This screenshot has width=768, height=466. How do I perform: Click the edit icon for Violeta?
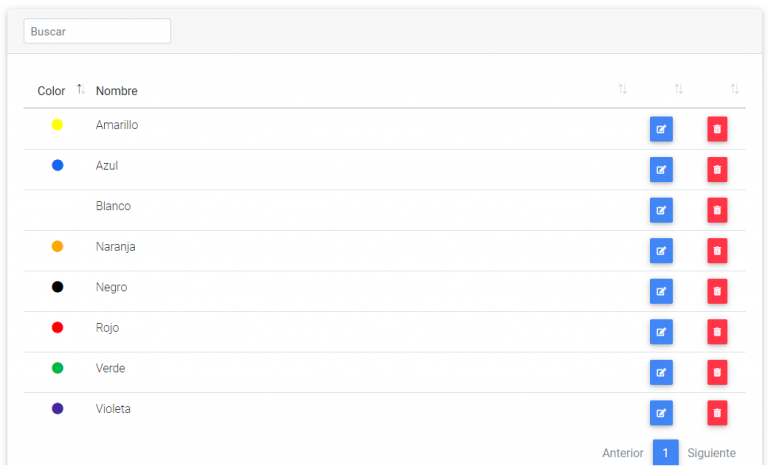pyautogui.click(x=661, y=413)
